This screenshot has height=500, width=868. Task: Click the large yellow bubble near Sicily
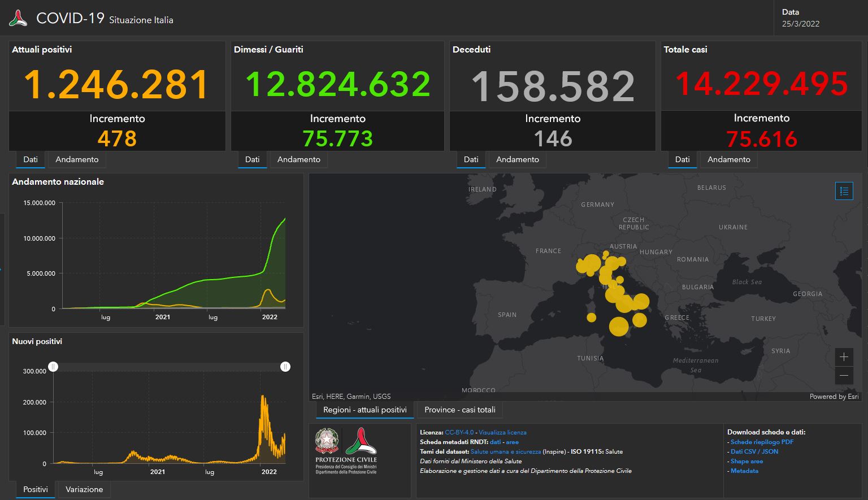pos(619,326)
